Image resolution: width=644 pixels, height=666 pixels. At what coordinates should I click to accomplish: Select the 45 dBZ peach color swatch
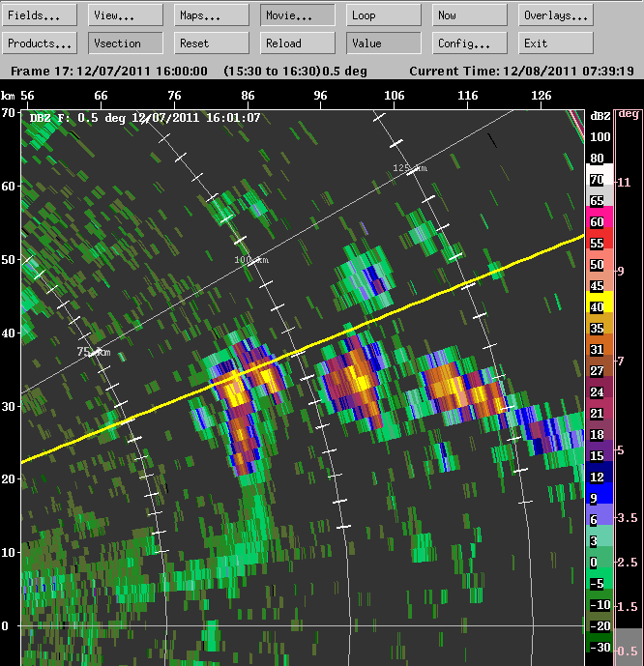pos(600,280)
